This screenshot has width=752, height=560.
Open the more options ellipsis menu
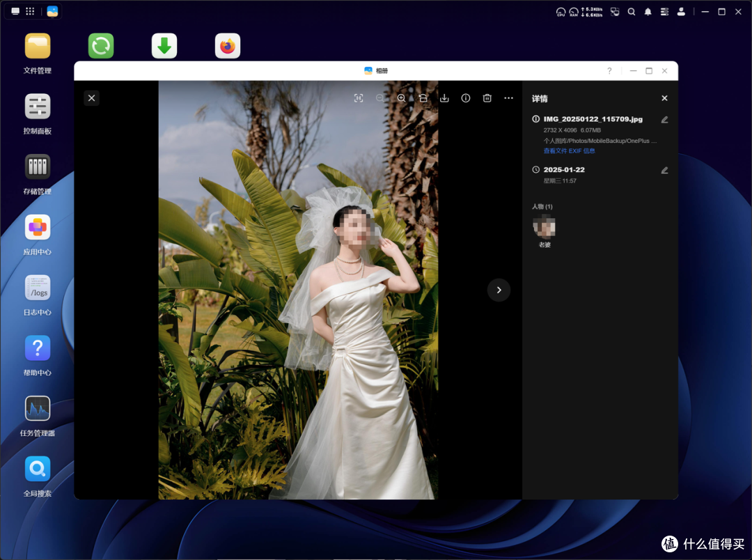coord(509,98)
